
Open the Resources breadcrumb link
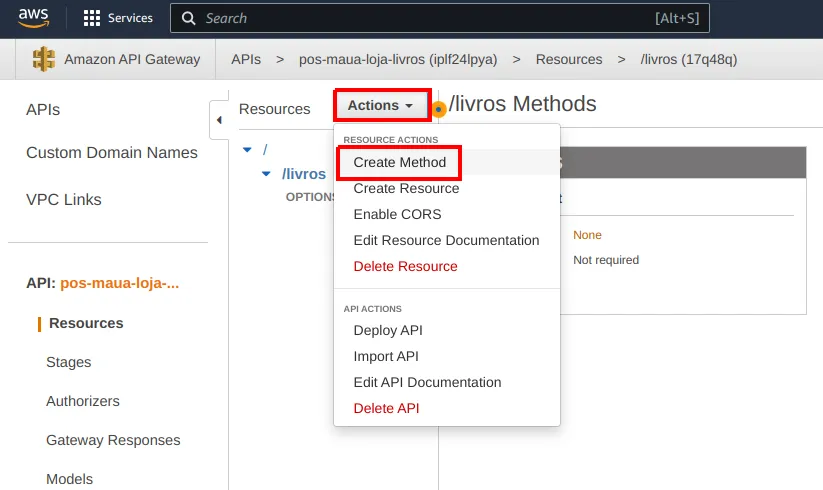pos(569,59)
